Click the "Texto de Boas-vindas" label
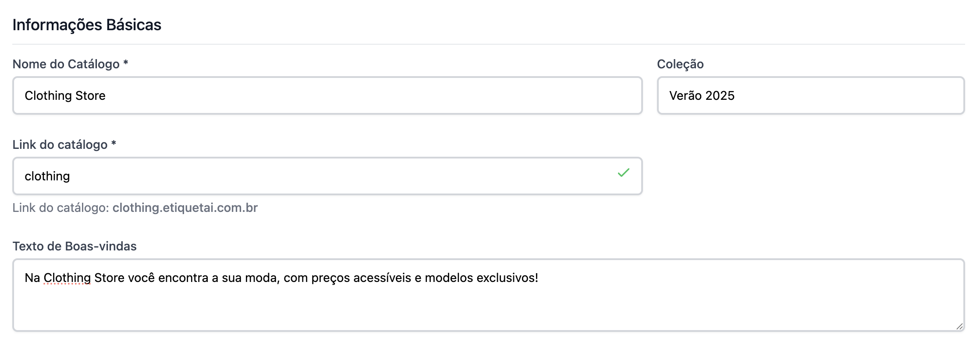The height and width of the screenshot is (345, 980). click(75, 246)
